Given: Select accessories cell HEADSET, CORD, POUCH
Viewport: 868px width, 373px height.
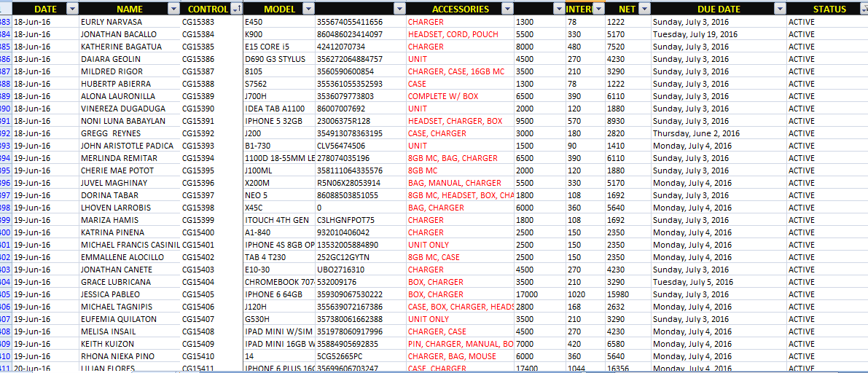Looking at the screenshot, I should click(460, 34).
